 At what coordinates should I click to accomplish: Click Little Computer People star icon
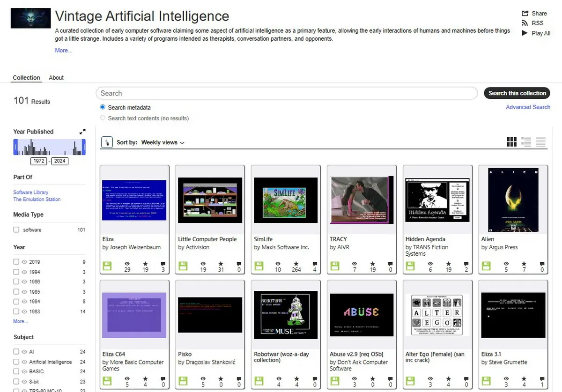pos(221,264)
